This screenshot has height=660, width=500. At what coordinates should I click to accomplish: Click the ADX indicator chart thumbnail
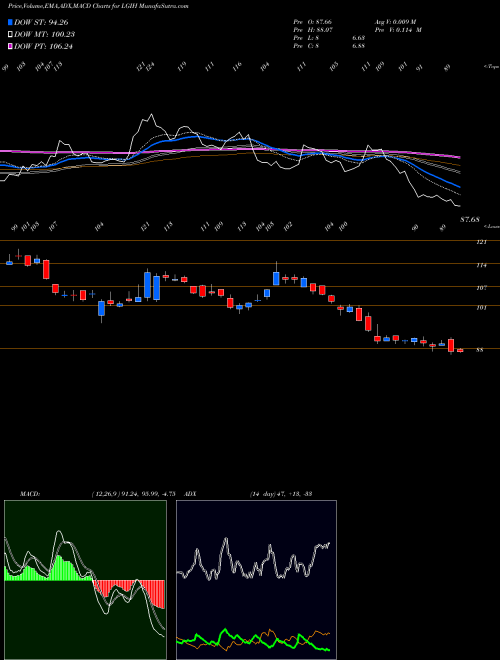click(x=256, y=580)
